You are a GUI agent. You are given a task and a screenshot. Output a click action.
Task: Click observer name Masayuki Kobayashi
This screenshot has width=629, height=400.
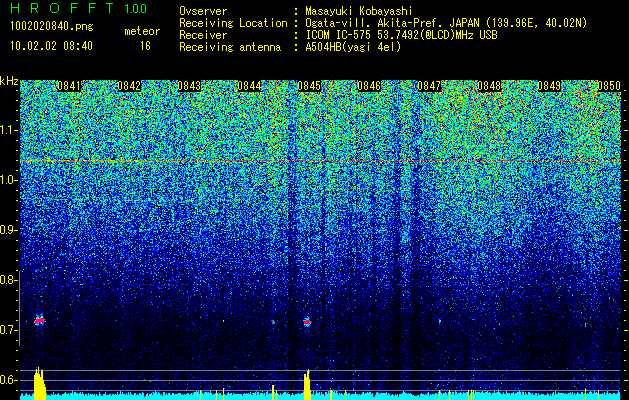[359, 11]
